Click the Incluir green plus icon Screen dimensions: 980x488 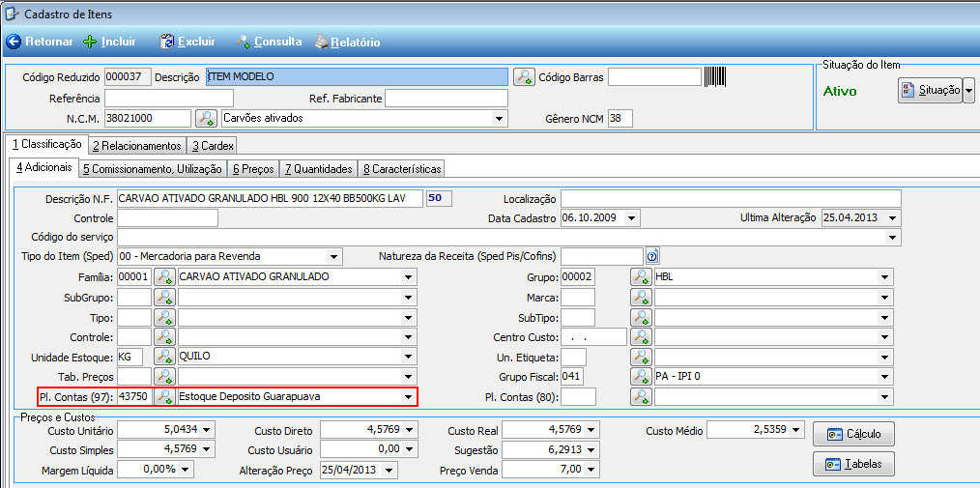pyautogui.click(x=91, y=42)
